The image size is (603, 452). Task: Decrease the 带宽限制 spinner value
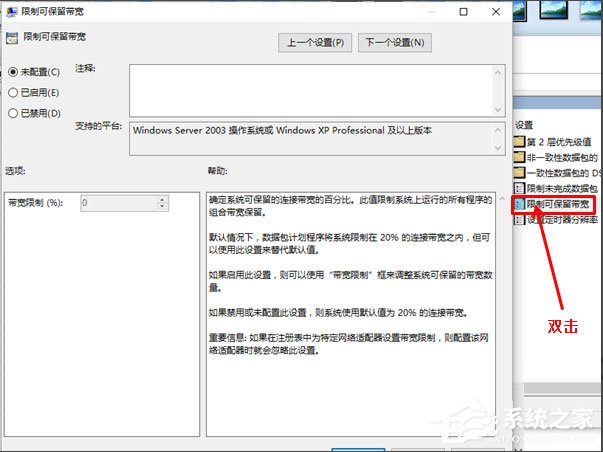point(162,208)
